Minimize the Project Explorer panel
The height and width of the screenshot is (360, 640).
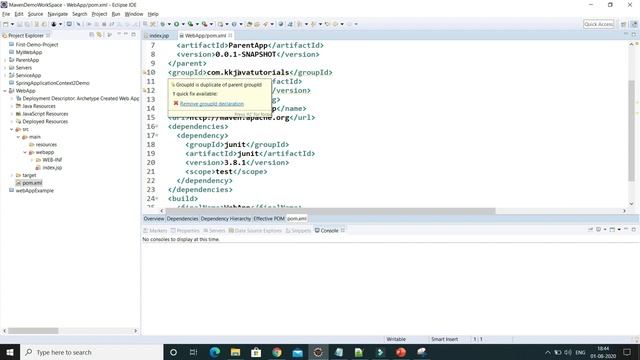126,35
